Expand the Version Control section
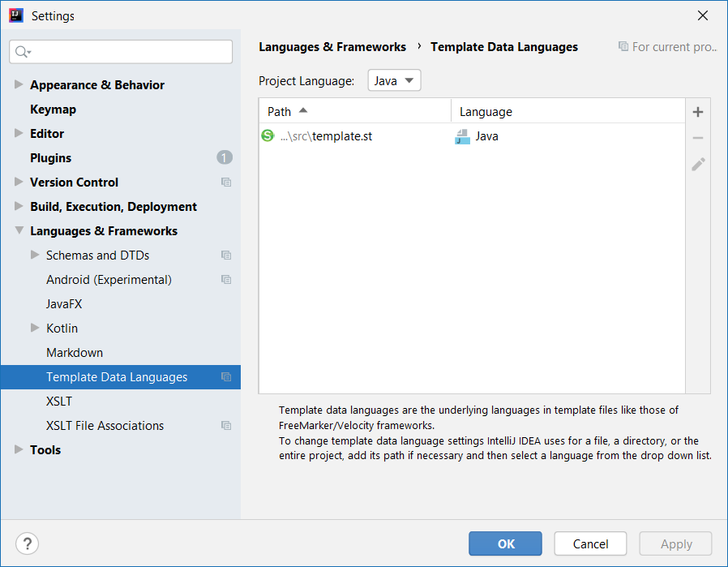 pyautogui.click(x=19, y=182)
